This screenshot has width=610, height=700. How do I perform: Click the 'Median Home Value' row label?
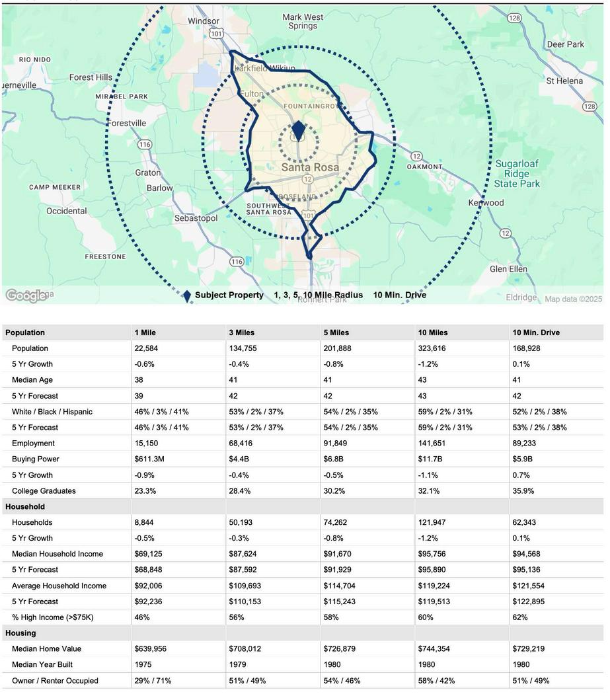46,648
